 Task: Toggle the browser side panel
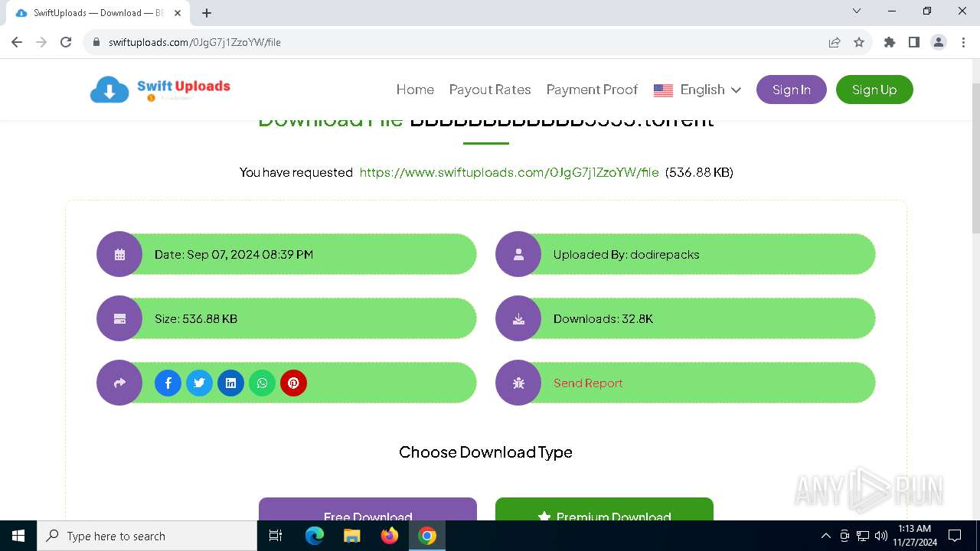pos(914,42)
